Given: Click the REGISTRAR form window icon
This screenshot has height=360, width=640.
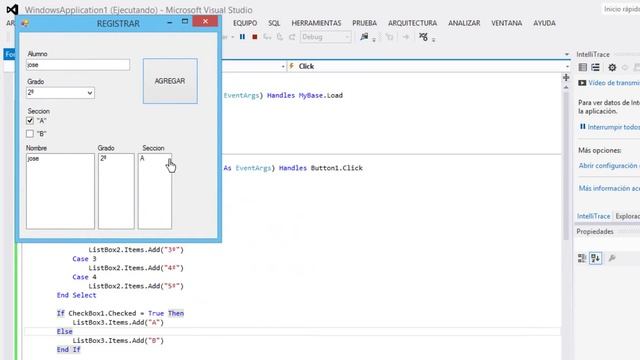Looking at the screenshot, I should coord(25,23).
